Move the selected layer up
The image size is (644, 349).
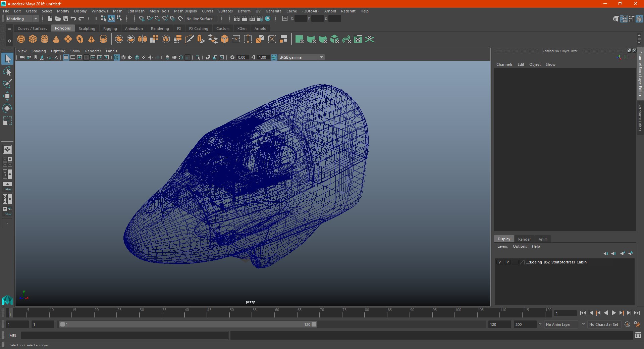(x=606, y=253)
